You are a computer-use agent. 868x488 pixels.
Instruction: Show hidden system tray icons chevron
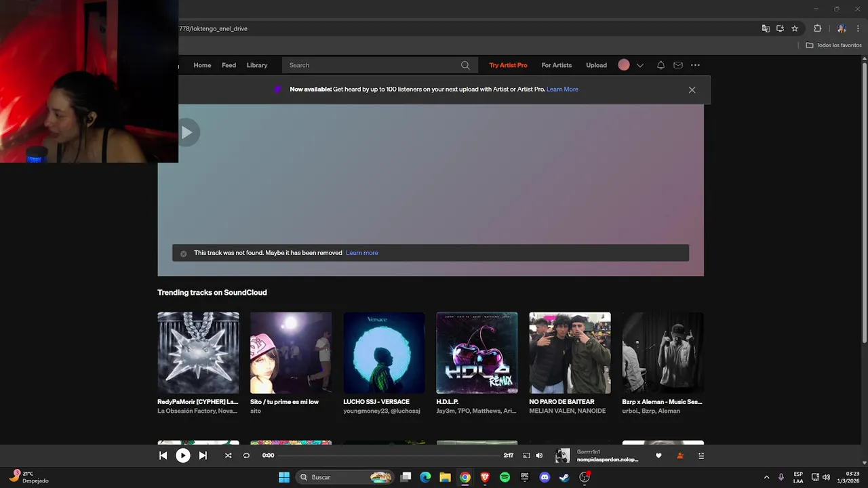(766, 477)
